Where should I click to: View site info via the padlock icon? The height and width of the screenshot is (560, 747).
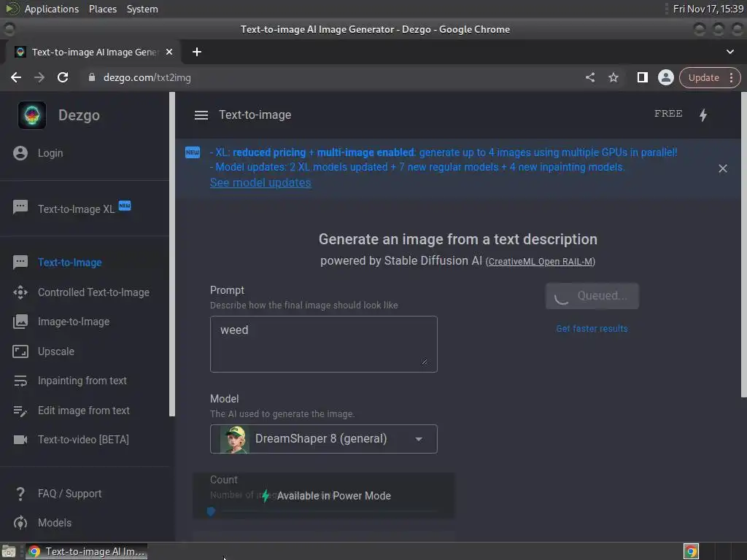[x=92, y=77]
